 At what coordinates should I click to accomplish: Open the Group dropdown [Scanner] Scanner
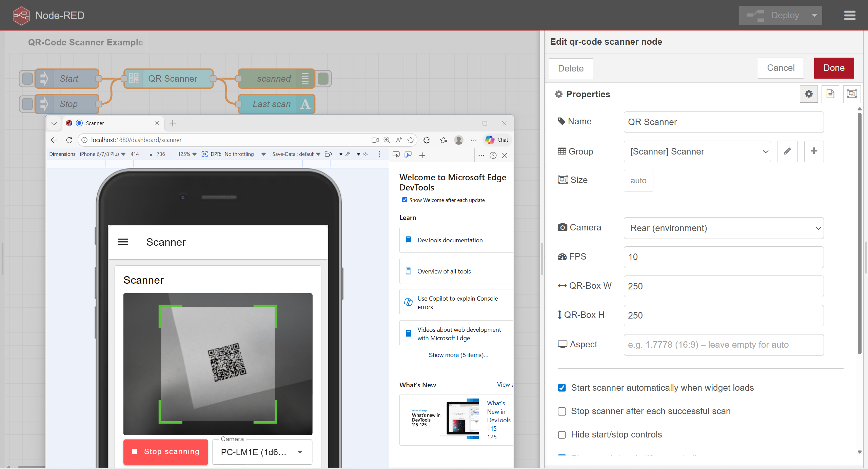[697, 151]
